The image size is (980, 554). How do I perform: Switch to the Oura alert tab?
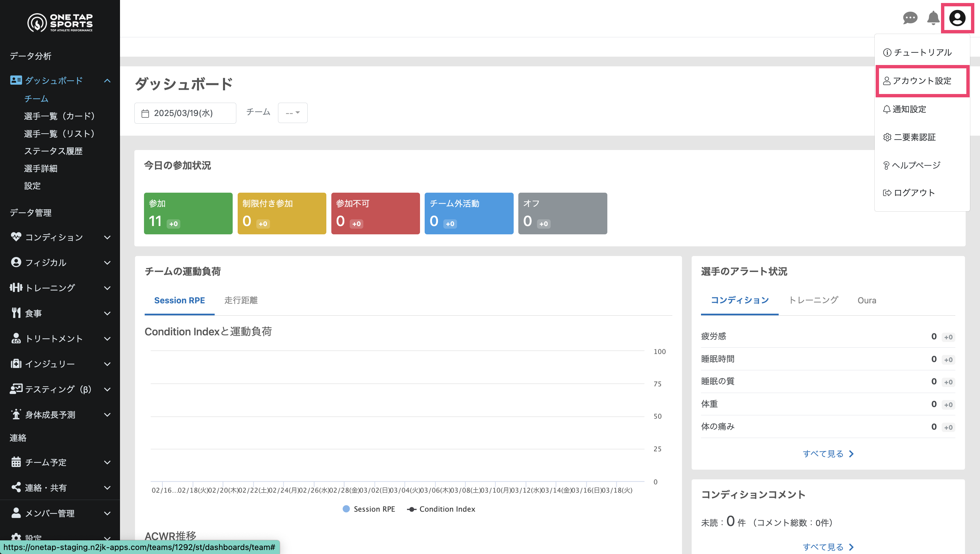tap(867, 301)
